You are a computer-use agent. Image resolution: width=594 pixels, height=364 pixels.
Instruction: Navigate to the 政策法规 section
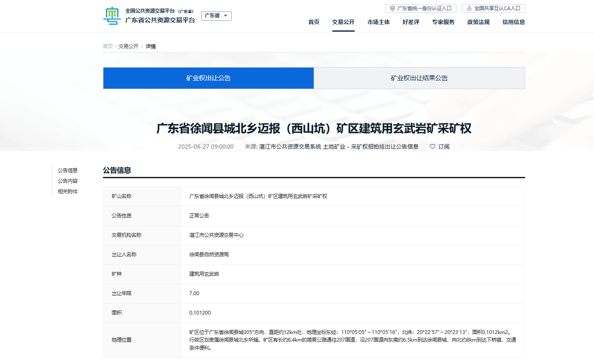point(478,22)
